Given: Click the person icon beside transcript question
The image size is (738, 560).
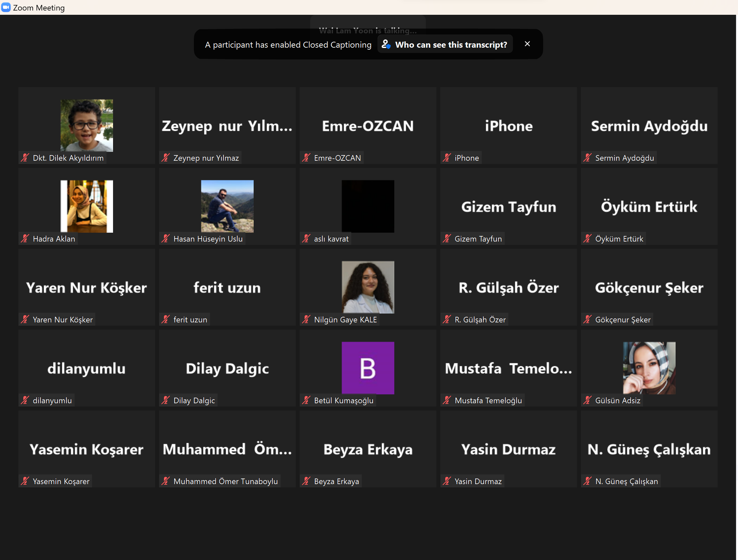Looking at the screenshot, I should (x=386, y=44).
